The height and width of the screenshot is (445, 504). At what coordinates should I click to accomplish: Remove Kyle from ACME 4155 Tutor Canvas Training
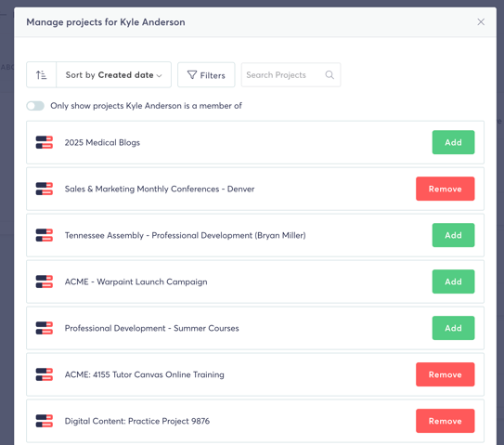click(x=446, y=374)
